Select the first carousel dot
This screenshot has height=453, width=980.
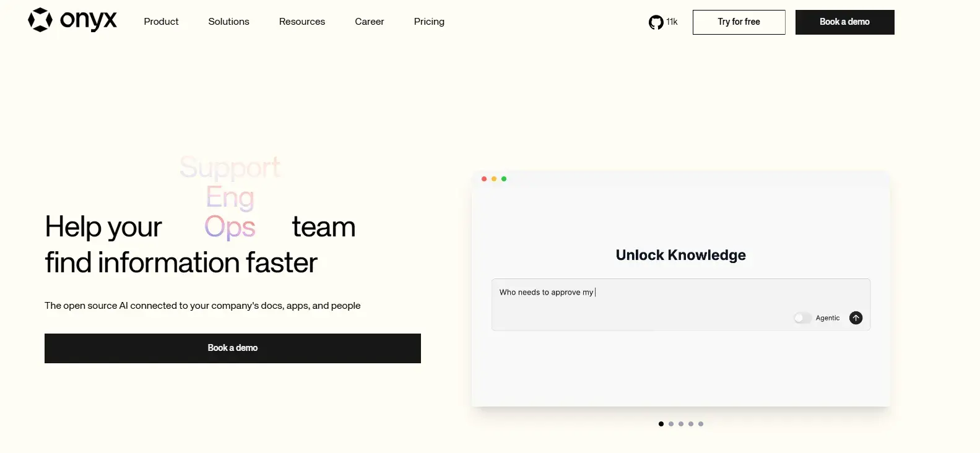[661, 424]
